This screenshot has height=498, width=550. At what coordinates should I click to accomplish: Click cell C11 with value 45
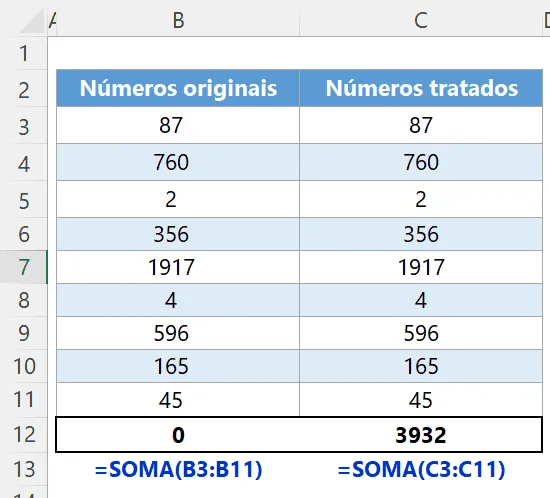[x=421, y=399]
